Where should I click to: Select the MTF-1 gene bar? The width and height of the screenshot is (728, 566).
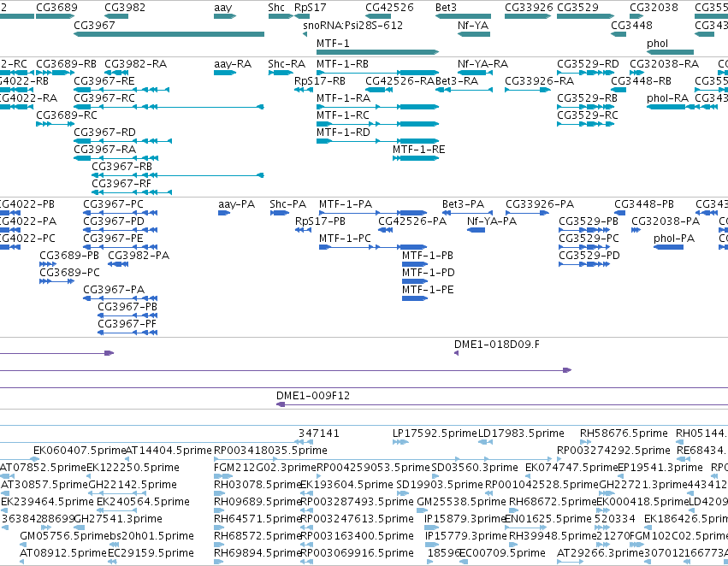(x=377, y=52)
